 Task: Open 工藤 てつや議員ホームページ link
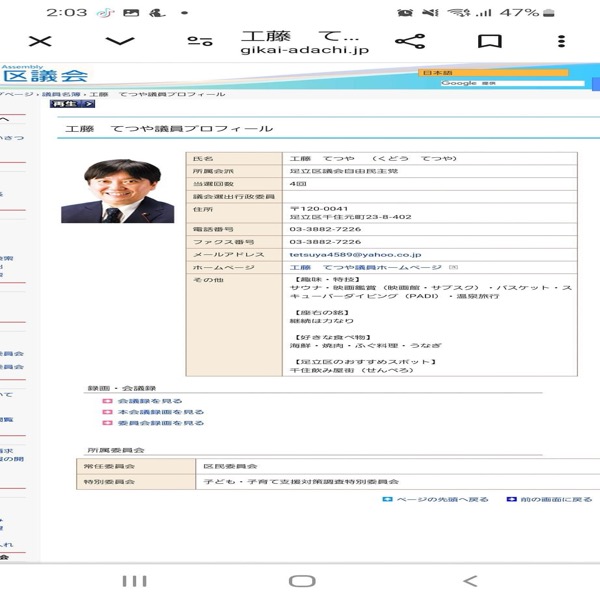(365, 267)
